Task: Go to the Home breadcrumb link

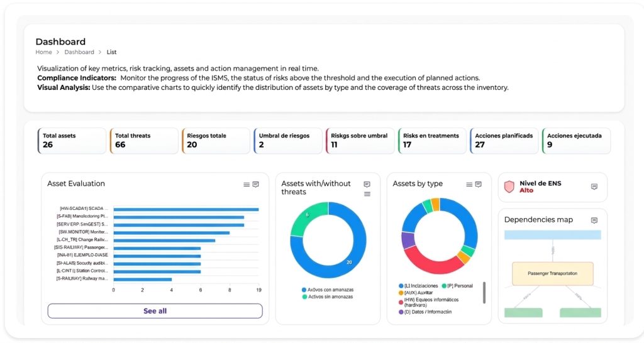Action: 43,52
